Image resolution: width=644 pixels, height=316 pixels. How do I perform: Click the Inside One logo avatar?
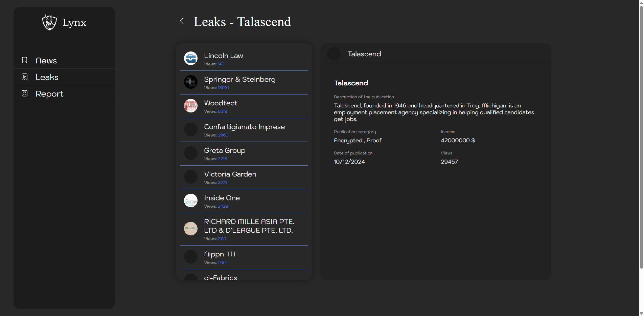pos(191,201)
